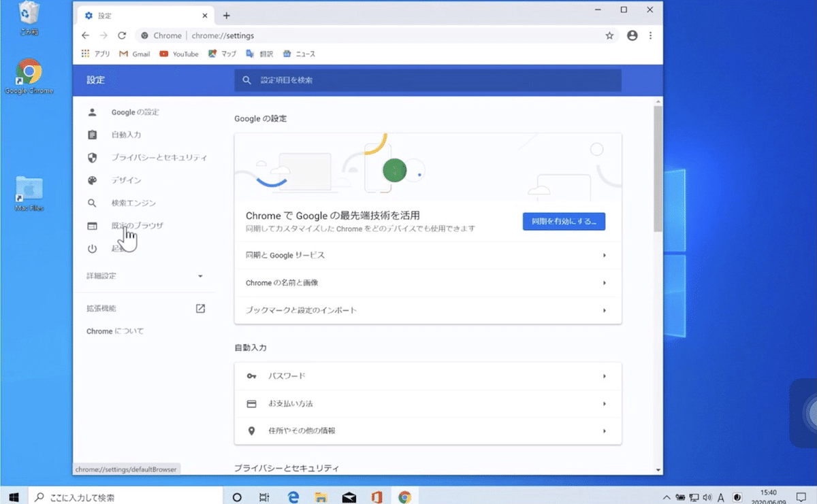The image size is (817, 504).
Task: Open the お支払い方法 settings row
Action: tap(428, 403)
